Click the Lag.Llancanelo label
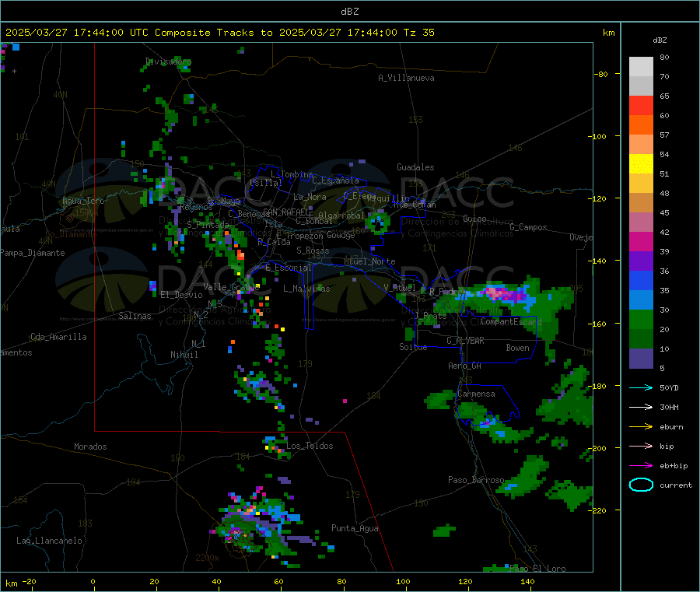The image size is (700, 592). click(49, 541)
